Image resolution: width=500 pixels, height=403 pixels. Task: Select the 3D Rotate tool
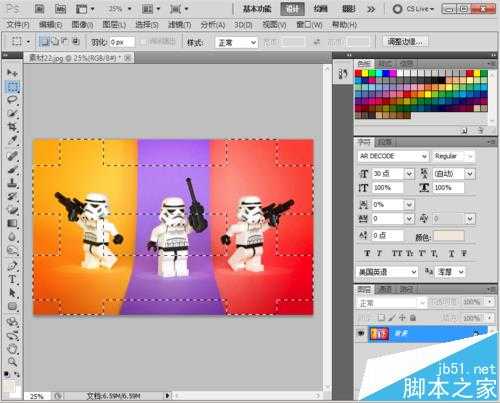pos(12,322)
